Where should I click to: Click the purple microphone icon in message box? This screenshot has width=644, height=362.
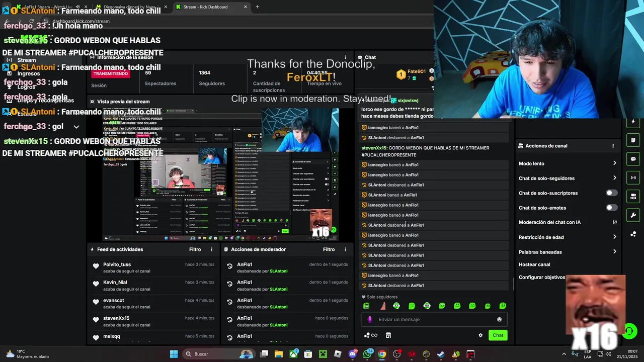point(370,319)
